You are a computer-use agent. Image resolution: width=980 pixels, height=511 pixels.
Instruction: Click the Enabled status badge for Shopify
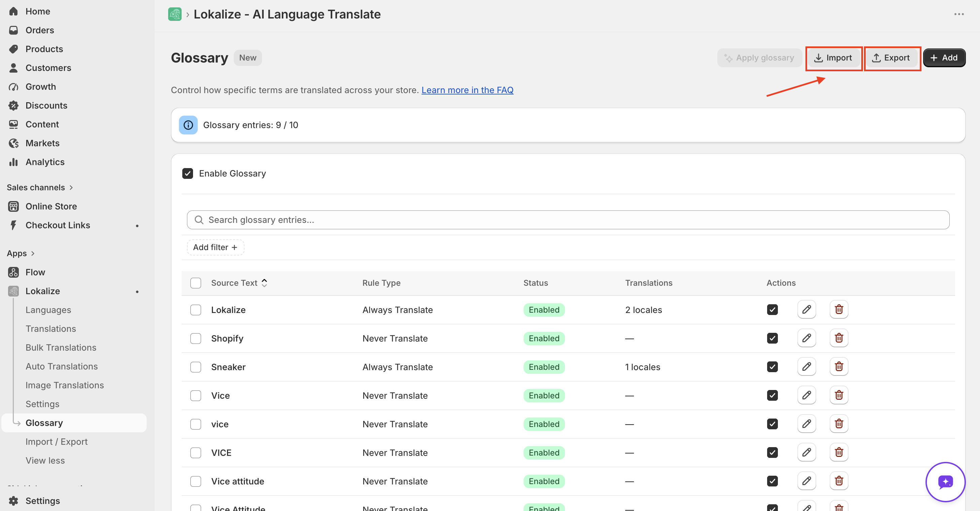pos(544,339)
